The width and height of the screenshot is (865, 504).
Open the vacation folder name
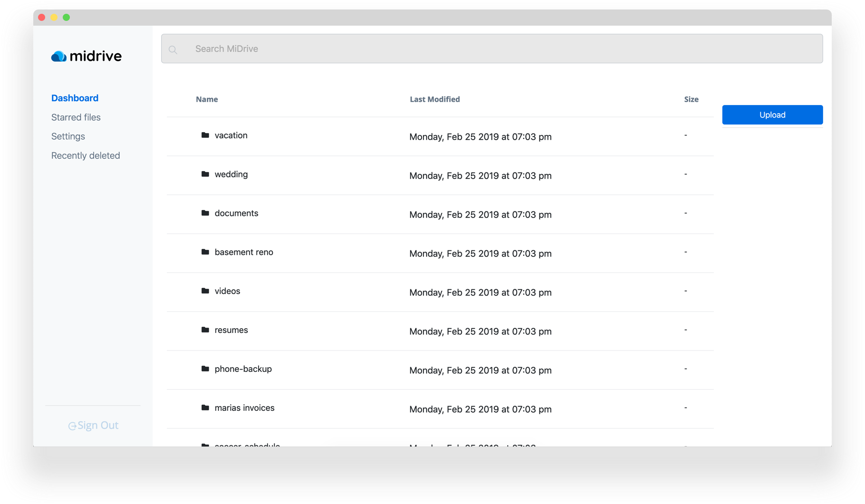(x=231, y=135)
